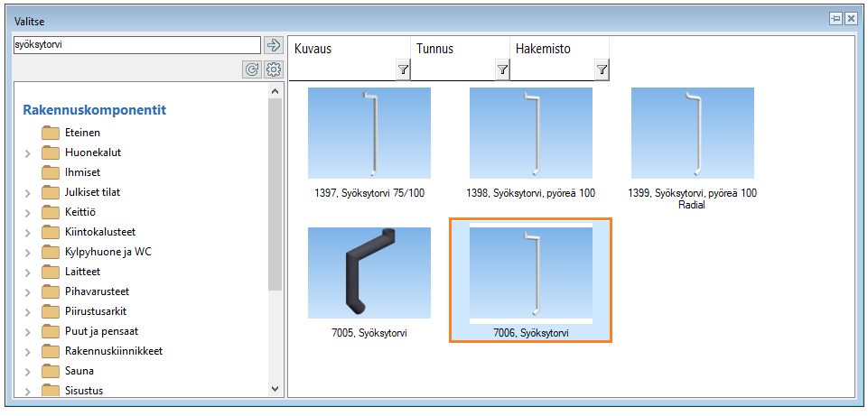Open the settings gear icon
868x416 pixels.
[274, 69]
